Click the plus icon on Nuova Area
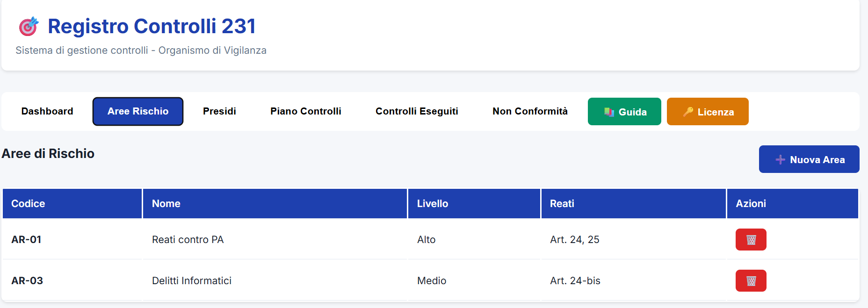 (x=780, y=160)
